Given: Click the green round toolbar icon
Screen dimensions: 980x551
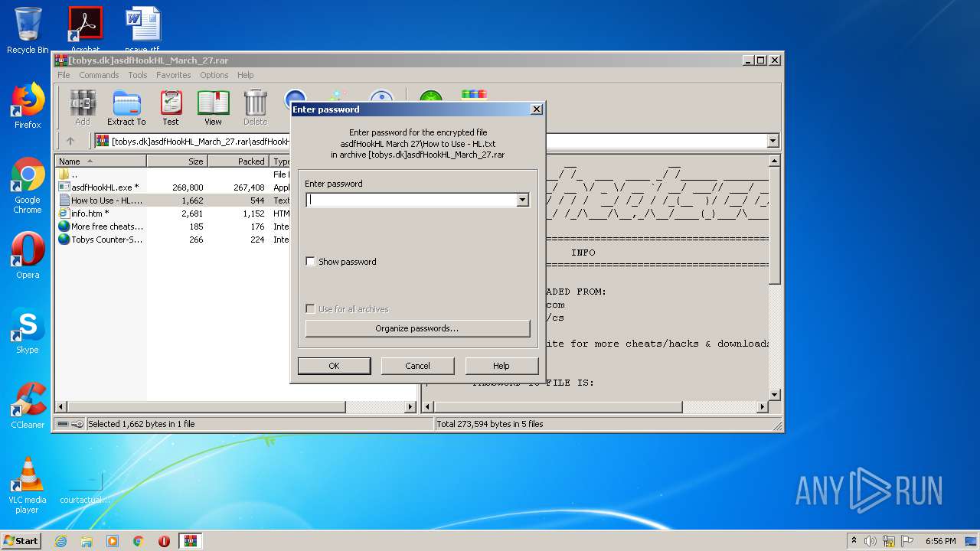Looking at the screenshot, I should coord(430,98).
